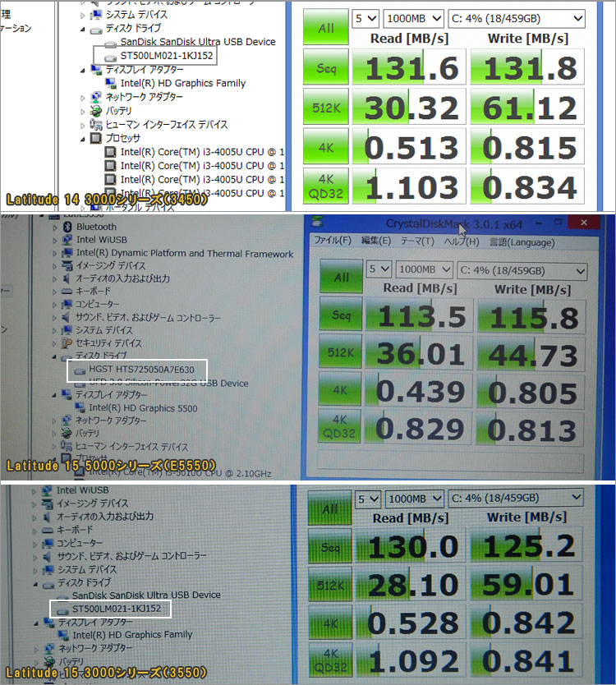Click the Seq button next to the 130.0 result
Screen dimensions: 616x685
(330, 546)
